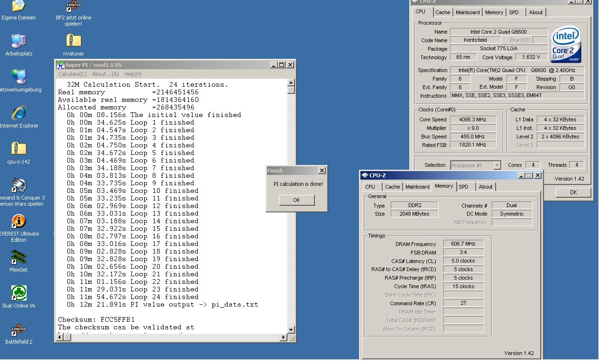Click the Loop 24 finished line

tap(132, 297)
